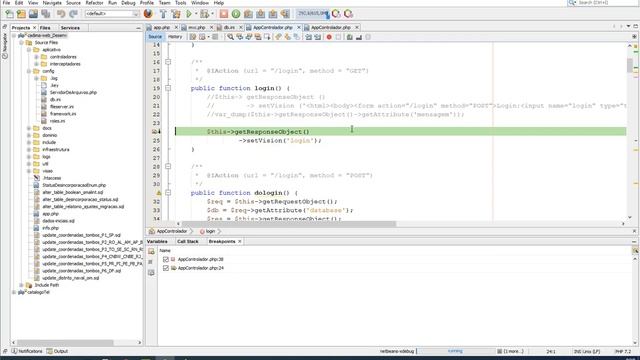Stop the debugger session with red square
Image resolution: width=640 pixels, height=360 pixels.
[x=224, y=14]
